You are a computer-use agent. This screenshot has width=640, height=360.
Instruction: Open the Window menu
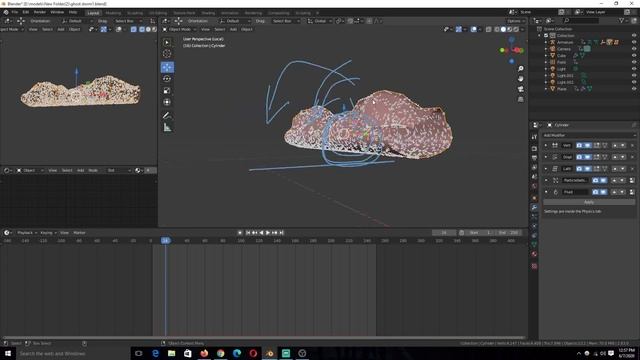pyautogui.click(x=57, y=12)
